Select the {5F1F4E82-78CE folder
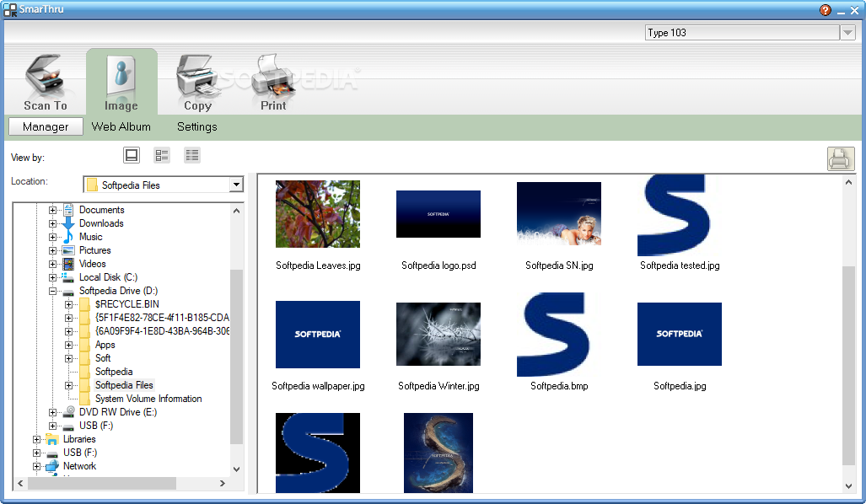This screenshot has width=866, height=504. tap(162, 318)
